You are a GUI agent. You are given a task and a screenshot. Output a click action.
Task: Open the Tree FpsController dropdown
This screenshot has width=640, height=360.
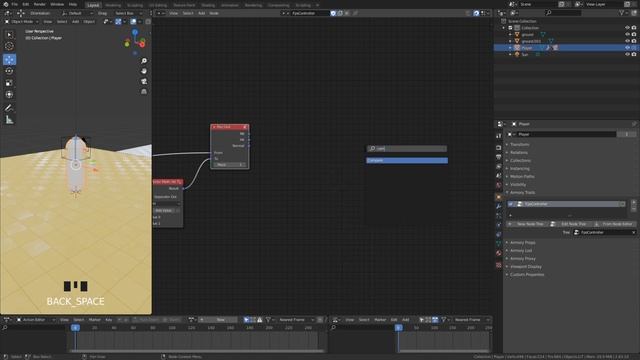pyautogui.click(x=604, y=232)
